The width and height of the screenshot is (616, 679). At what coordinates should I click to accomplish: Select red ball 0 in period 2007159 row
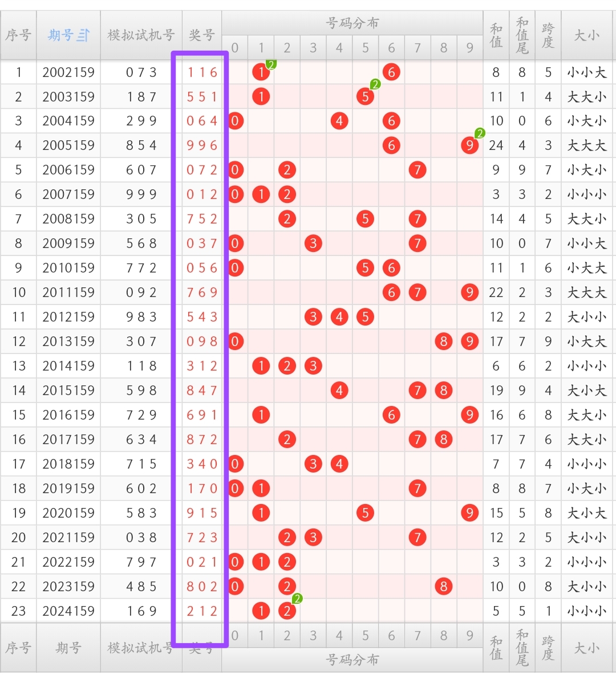(235, 194)
